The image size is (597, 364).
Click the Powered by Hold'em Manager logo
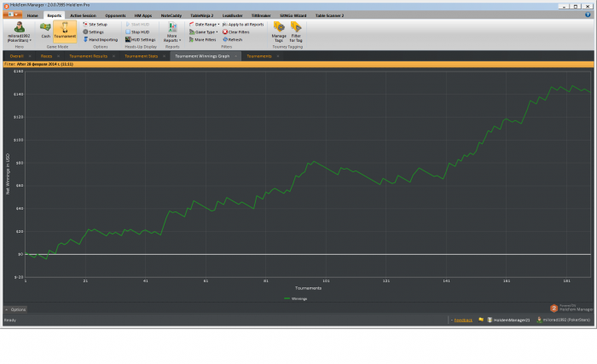tap(571, 308)
